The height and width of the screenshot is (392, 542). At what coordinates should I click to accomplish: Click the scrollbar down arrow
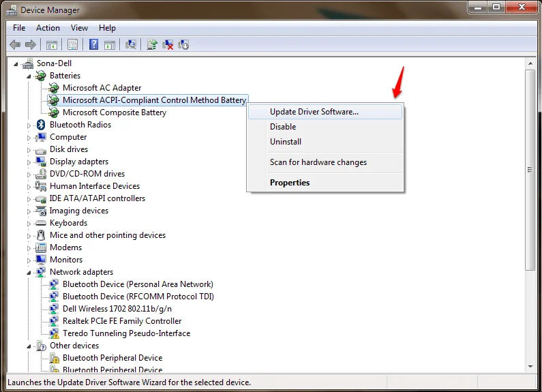[530, 366]
